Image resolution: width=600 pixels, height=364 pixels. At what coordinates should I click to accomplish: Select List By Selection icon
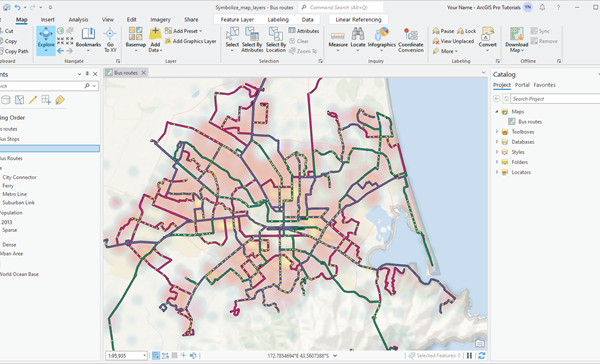pyautogui.click(x=19, y=100)
